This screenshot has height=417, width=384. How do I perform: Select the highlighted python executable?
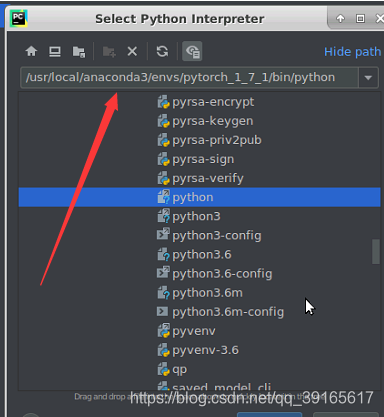pyautogui.click(x=199, y=197)
